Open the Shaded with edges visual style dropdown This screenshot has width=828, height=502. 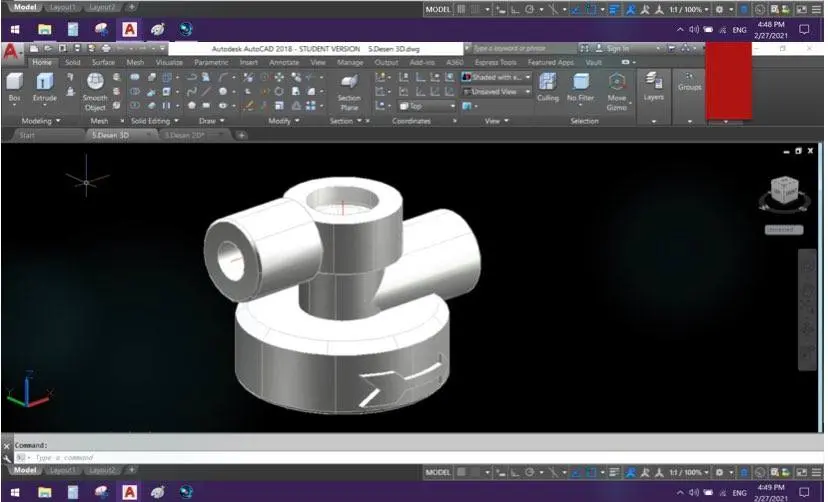[x=495, y=77]
